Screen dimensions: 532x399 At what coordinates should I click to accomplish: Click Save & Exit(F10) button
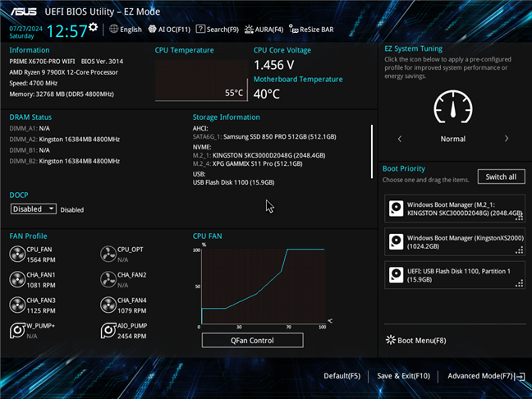403,376
